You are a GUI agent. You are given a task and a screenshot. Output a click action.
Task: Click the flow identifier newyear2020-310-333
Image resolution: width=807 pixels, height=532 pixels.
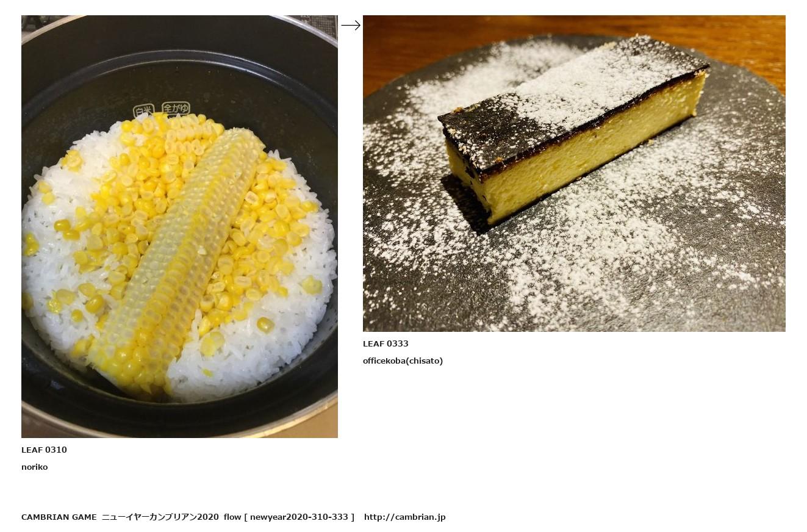[x=298, y=517]
